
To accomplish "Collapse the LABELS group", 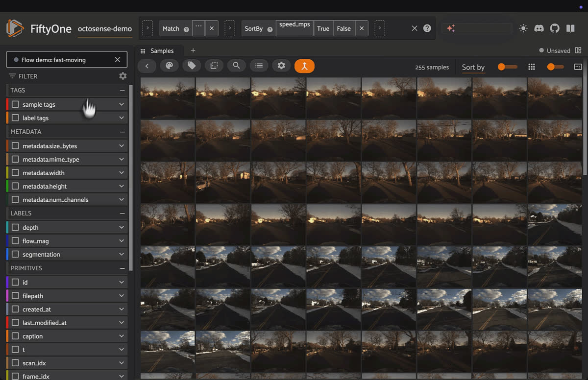I will [122, 214].
